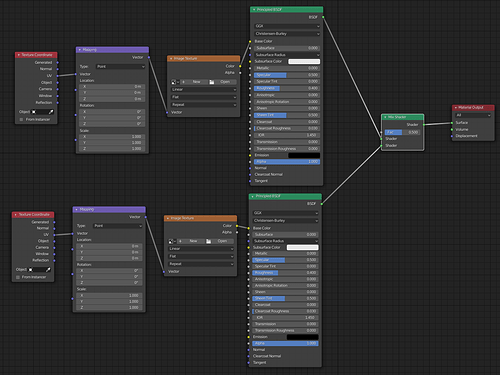
Task: Click the folder icon in upper Image Texture
Action: point(212,82)
